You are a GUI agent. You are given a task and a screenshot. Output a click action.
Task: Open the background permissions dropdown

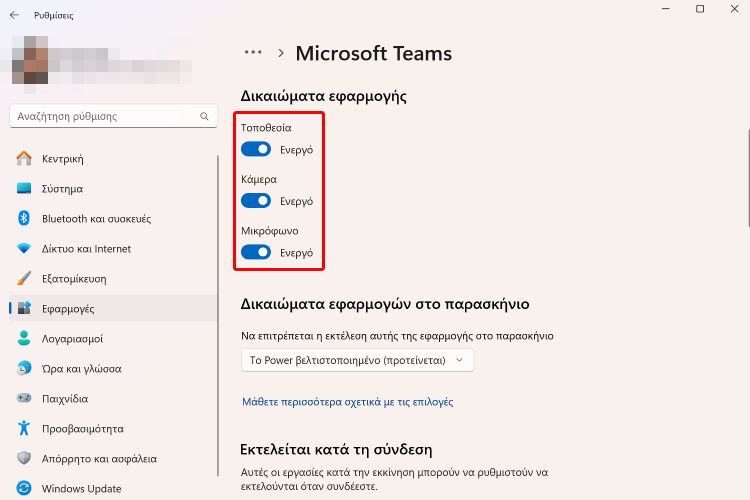click(x=357, y=360)
